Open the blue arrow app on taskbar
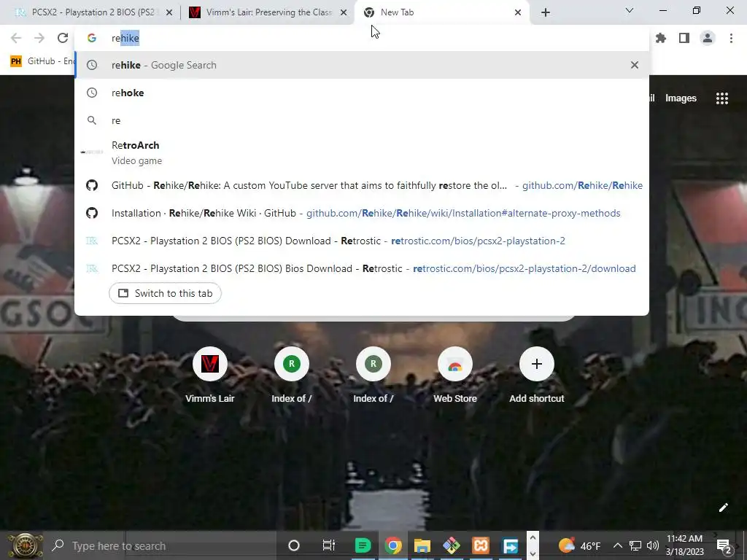 510,545
